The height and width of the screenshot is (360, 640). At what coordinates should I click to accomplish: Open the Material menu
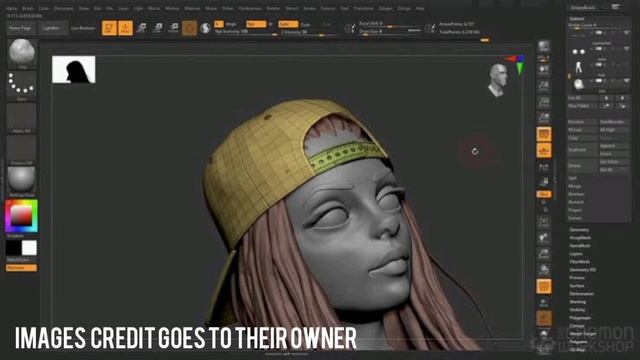tap(192, 9)
